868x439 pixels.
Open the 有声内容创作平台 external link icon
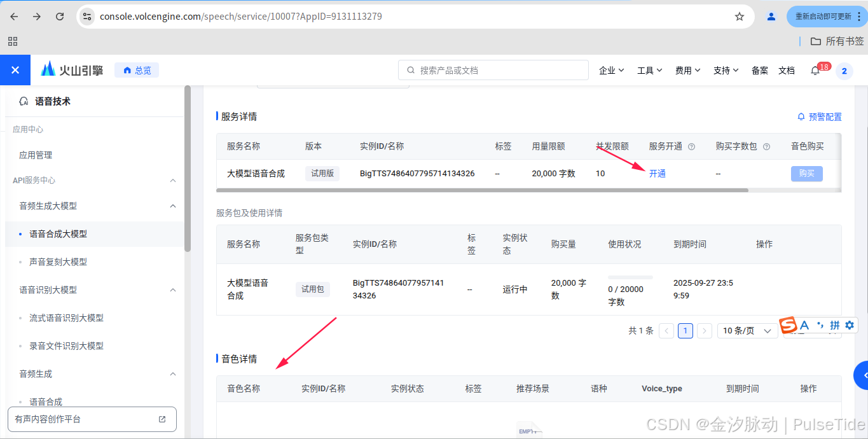point(162,419)
